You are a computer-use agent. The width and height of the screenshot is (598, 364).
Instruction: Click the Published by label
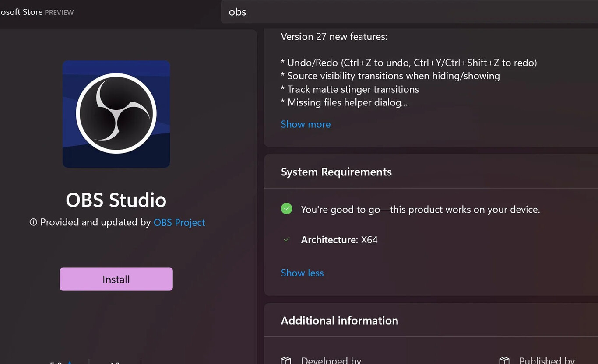(x=547, y=361)
